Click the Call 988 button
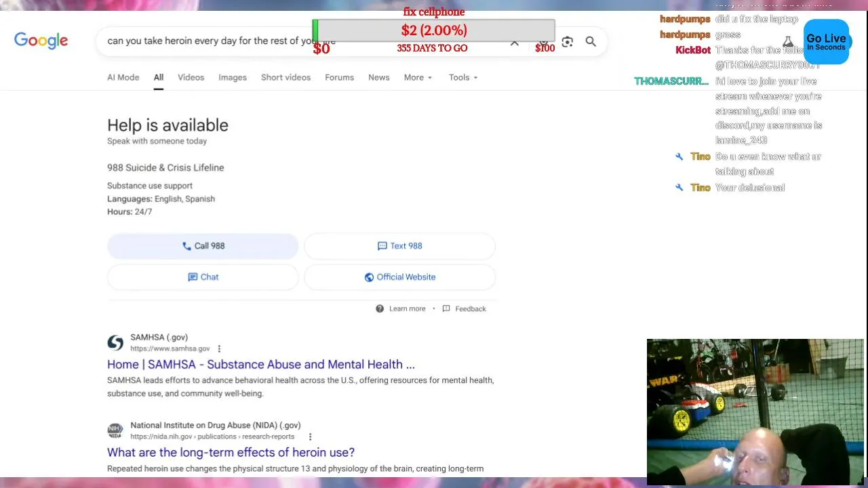The height and width of the screenshot is (488, 868). click(x=203, y=246)
